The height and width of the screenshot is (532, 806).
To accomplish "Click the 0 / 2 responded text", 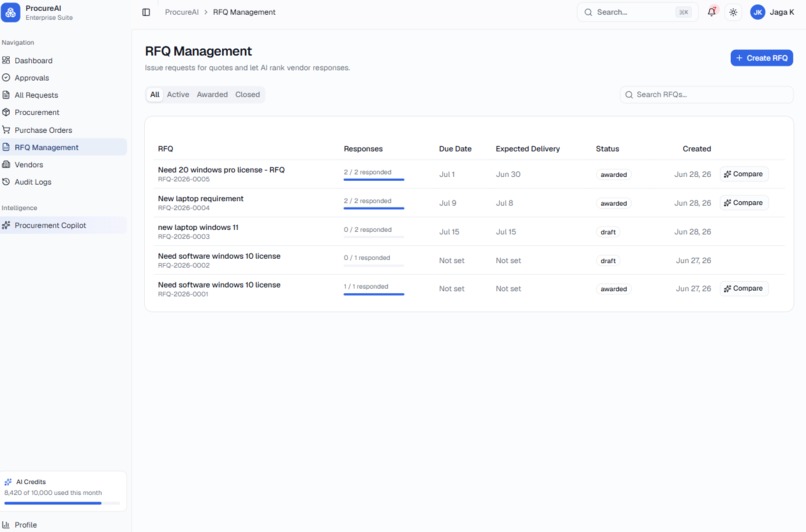I will tap(368, 230).
